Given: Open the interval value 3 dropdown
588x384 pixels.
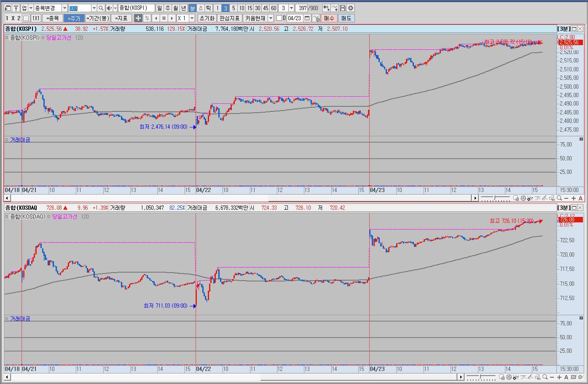Looking at the screenshot, I should click(x=291, y=8).
